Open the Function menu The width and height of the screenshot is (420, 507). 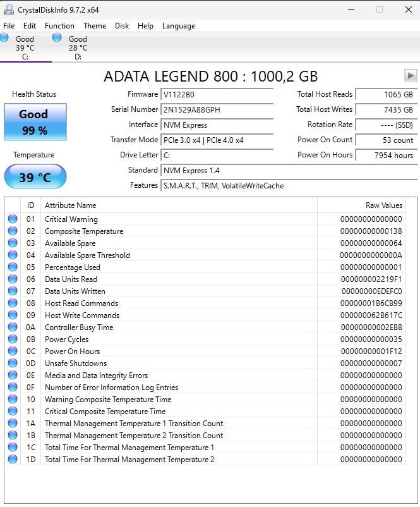[x=59, y=26]
